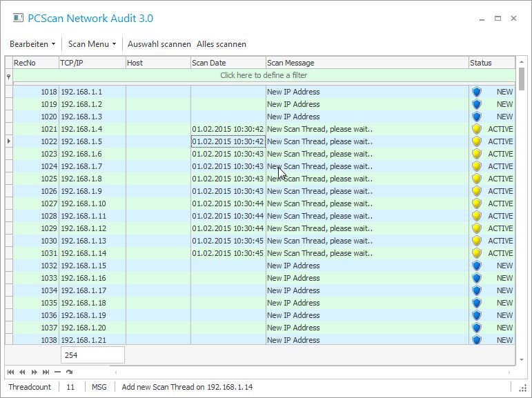This screenshot has height=398, width=532.
Task: Click the delete record minus button
Action: (57, 372)
